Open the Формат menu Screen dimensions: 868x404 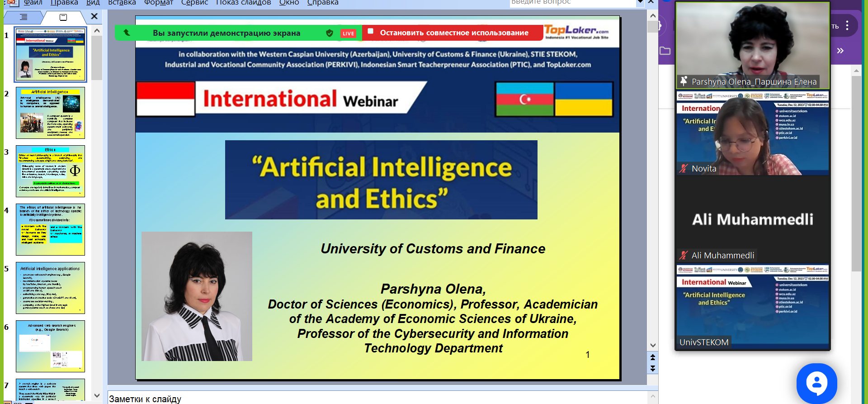tap(159, 3)
